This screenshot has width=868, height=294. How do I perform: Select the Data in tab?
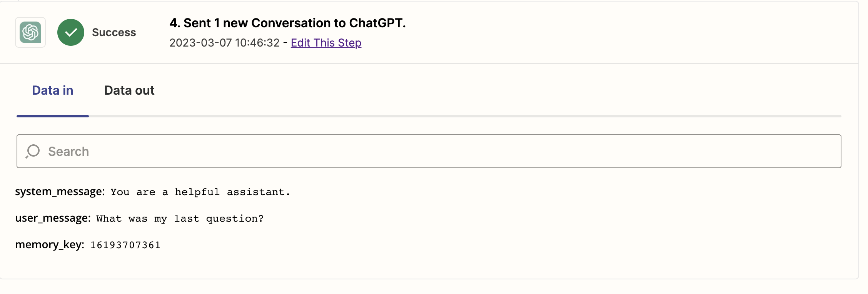(x=53, y=90)
